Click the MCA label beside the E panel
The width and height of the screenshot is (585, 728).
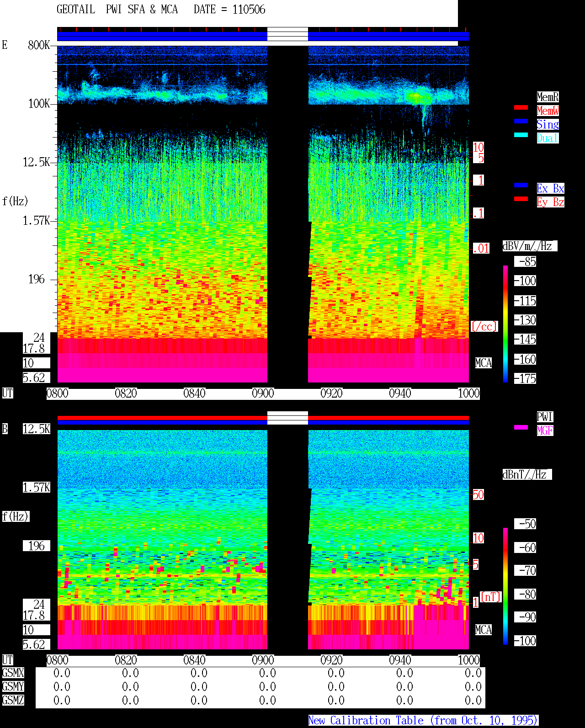click(x=483, y=363)
